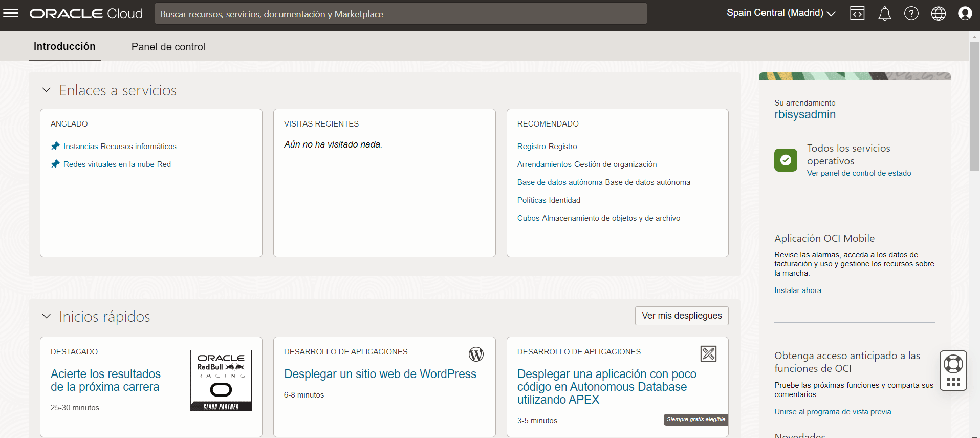Switch to the Introducción tab
Viewport: 980px width, 438px height.
click(64, 46)
